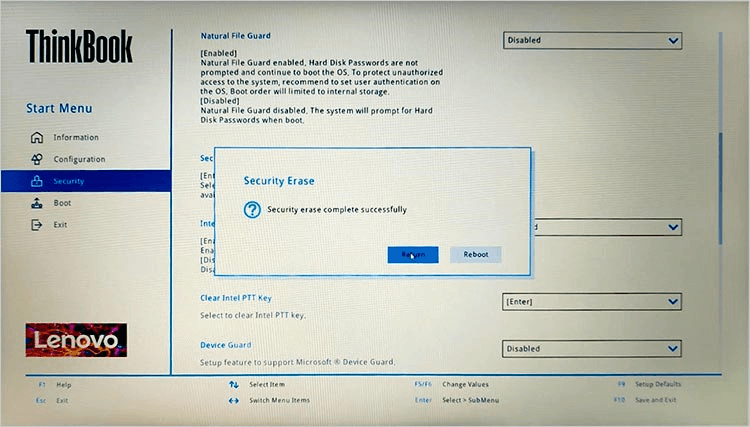Click the Boot drive icon
Viewport: 750px width, 427px height.
(37, 203)
